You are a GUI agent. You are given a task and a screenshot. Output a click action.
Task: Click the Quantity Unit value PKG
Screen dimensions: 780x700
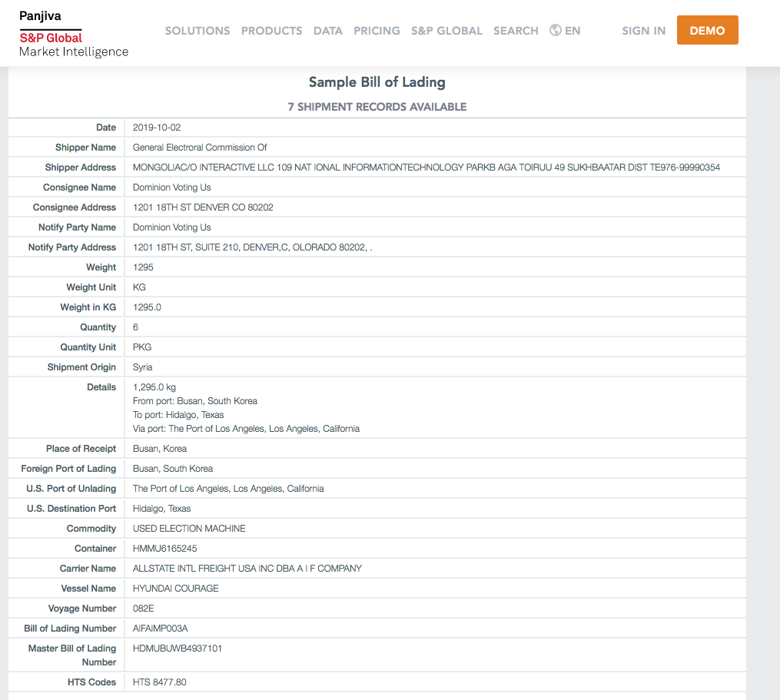coord(141,347)
